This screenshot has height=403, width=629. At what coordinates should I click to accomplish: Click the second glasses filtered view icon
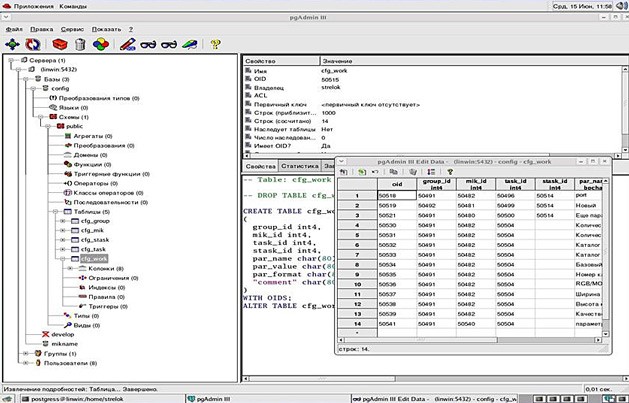click(x=169, y=45)
